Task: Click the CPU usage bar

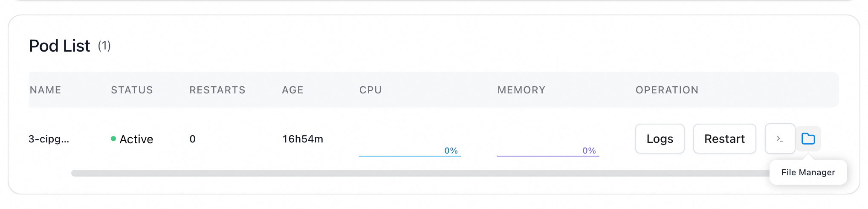Action: coord(410,156)
